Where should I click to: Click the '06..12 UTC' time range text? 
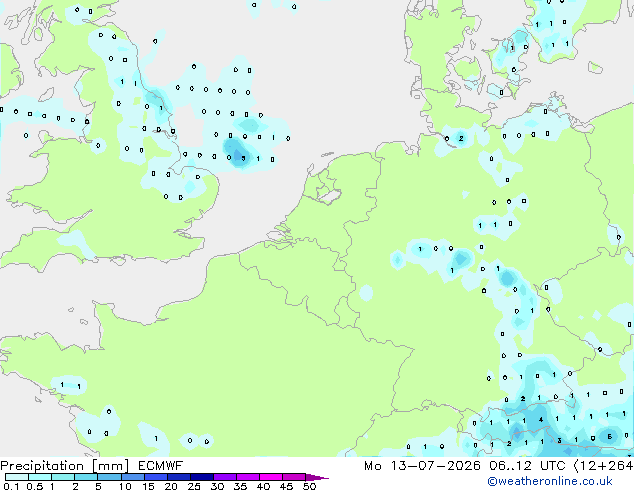click(x=527, y=466)
